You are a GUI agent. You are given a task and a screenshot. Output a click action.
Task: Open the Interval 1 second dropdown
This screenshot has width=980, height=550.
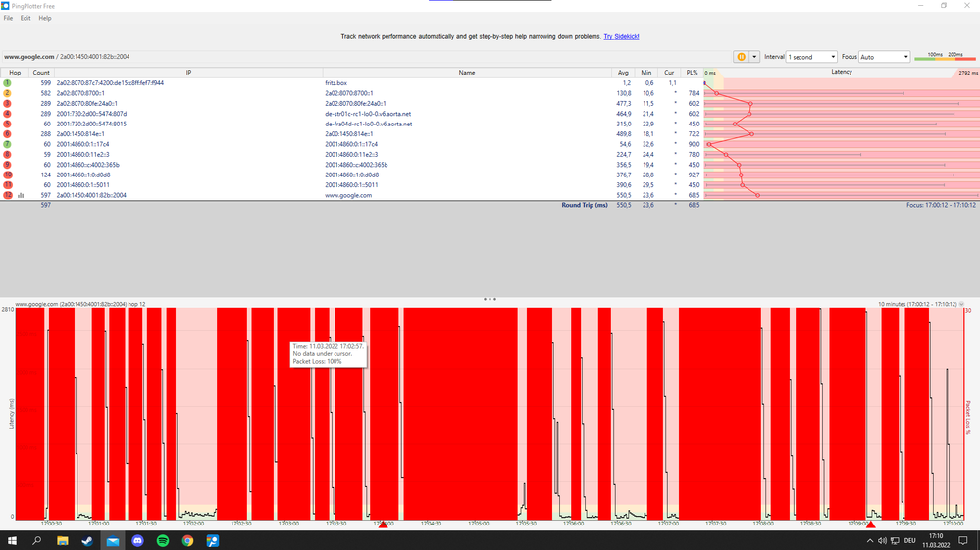(x=811, y=57)
